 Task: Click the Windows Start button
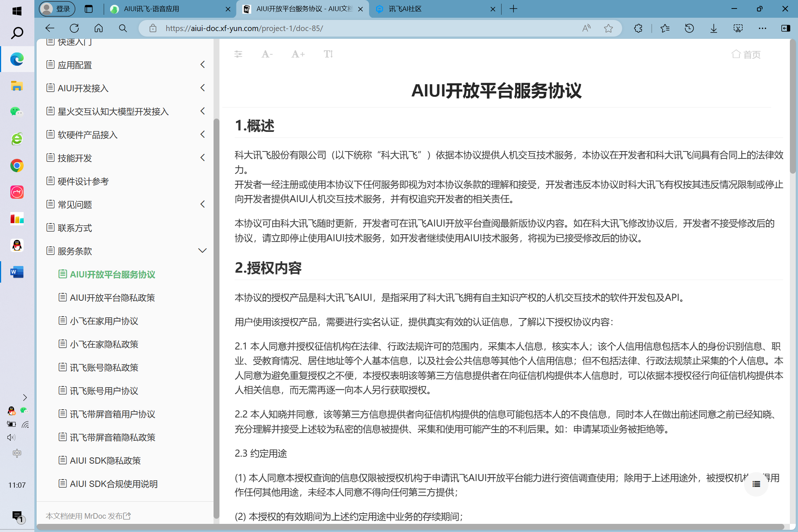click(17, 11)
